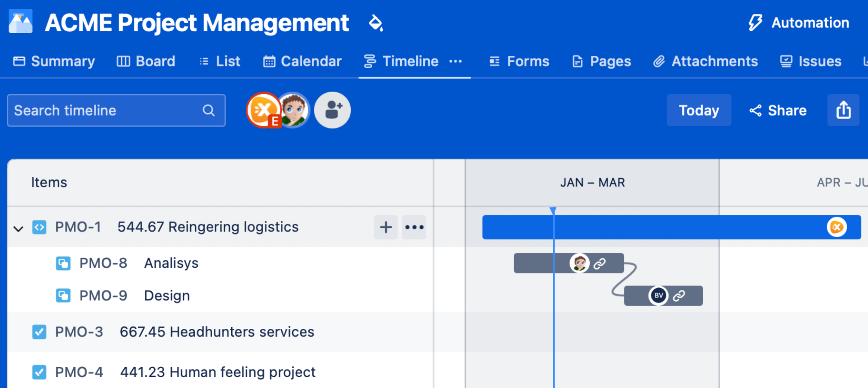Jump to Today on the timeline
Image resolution: width=868 pixels, height=388 pixels.
point(699,110)
